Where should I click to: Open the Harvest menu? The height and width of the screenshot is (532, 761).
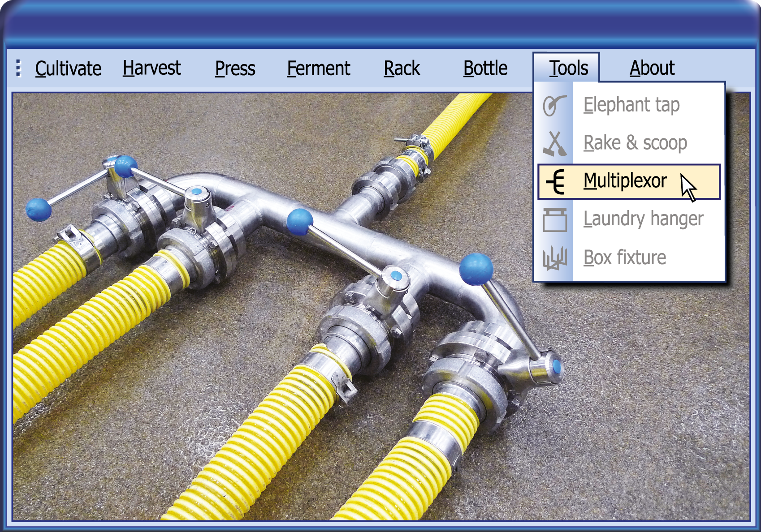(x=151, y=69)
